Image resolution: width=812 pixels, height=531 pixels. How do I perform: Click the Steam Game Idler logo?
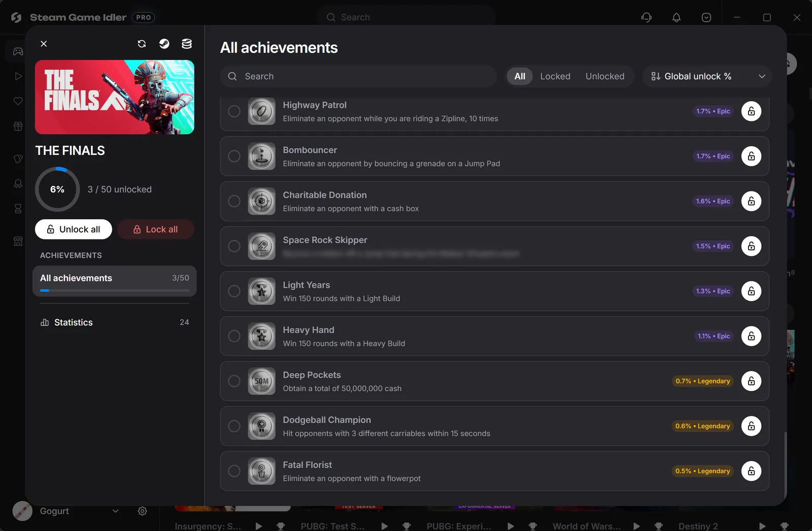click(16, 17)
